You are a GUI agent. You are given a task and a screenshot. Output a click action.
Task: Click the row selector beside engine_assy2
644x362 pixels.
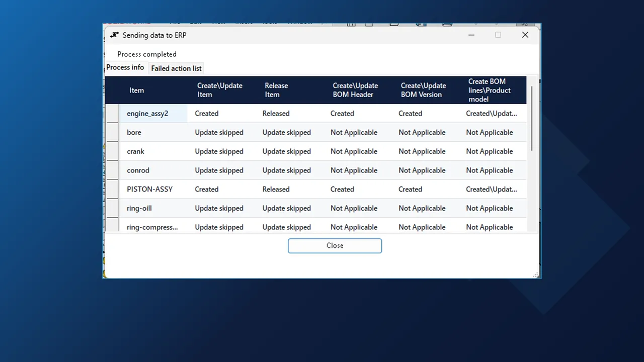point(112,114)
